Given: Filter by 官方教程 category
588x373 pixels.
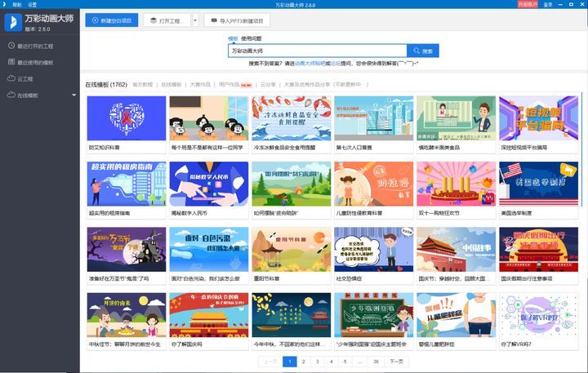Looking at the screenshot, I should tap(142, 84).
